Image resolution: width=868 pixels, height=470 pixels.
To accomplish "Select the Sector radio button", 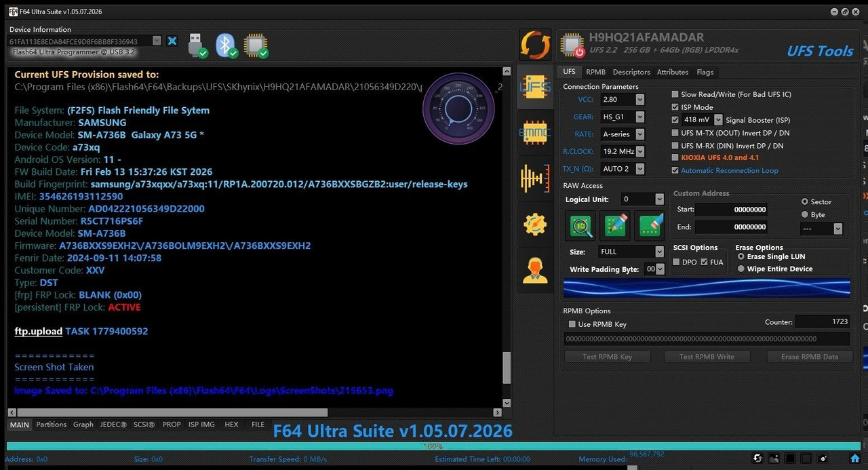I will coord(805,201).
